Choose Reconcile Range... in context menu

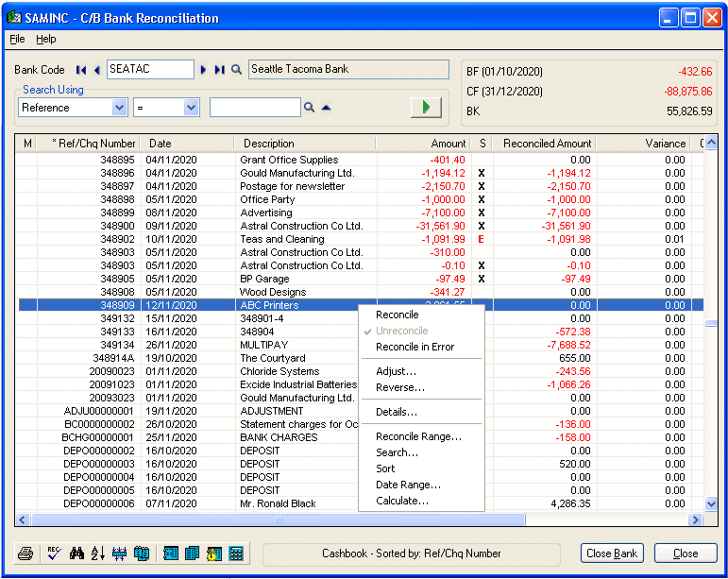click(x=418, y=436)
